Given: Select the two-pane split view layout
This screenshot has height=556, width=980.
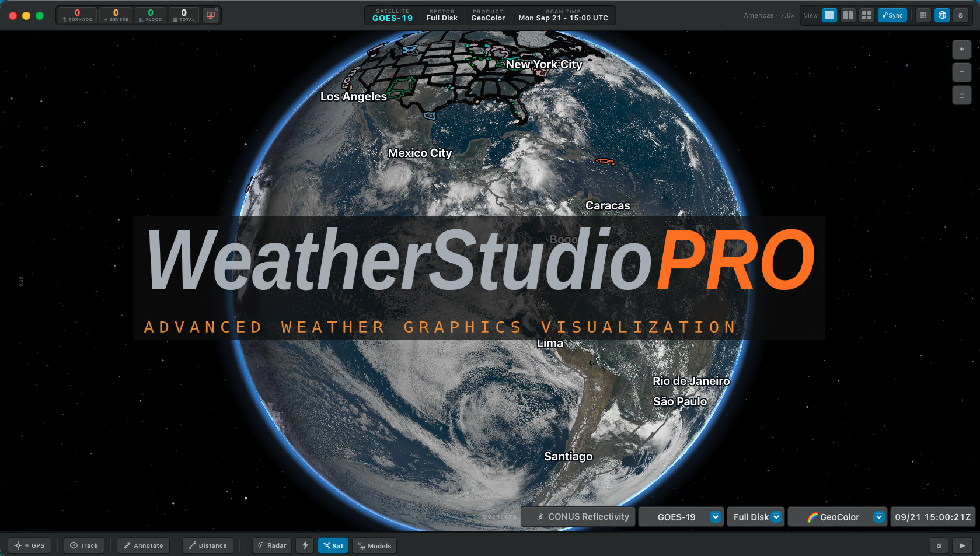Looking at the screenshot, I should point(848,15).
